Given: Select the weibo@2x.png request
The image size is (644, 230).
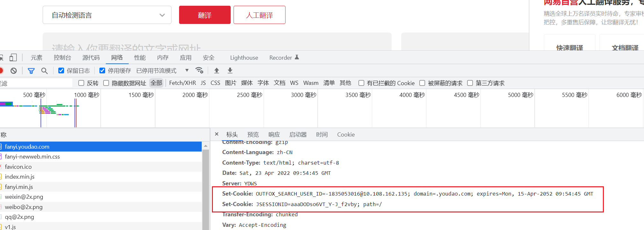Looking at the screenshot, I should point(101,207).
